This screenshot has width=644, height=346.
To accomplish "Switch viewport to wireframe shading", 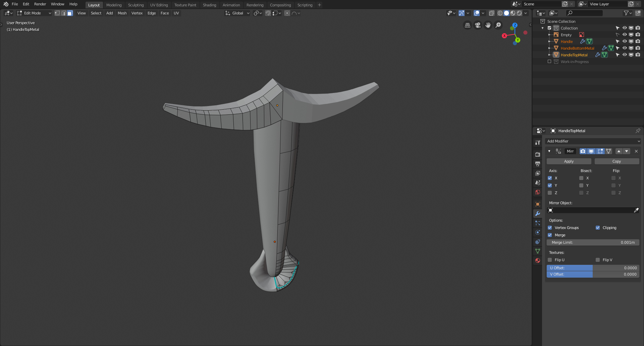I will tap(500, 13).
